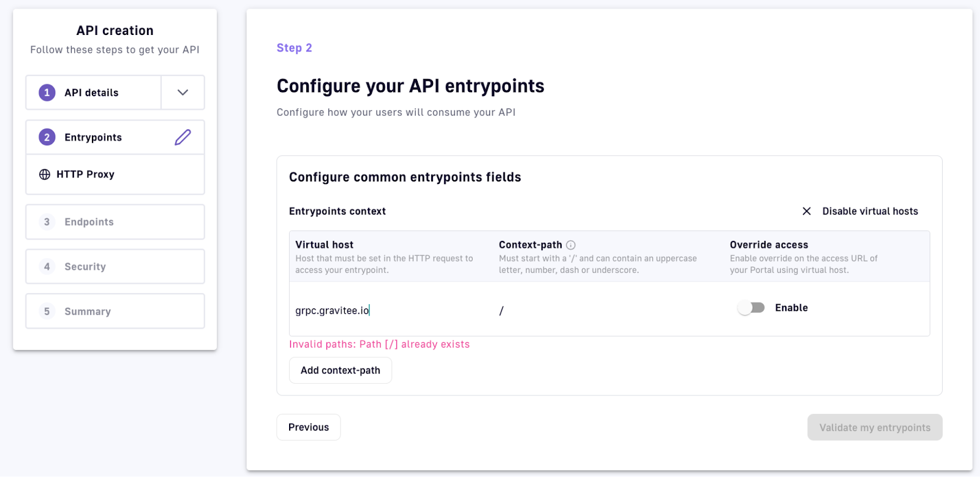Image resolution: width=980 pixels, height=477 pixels.
Task: Click the step 4 number badge
Action: tap(47, 267)
